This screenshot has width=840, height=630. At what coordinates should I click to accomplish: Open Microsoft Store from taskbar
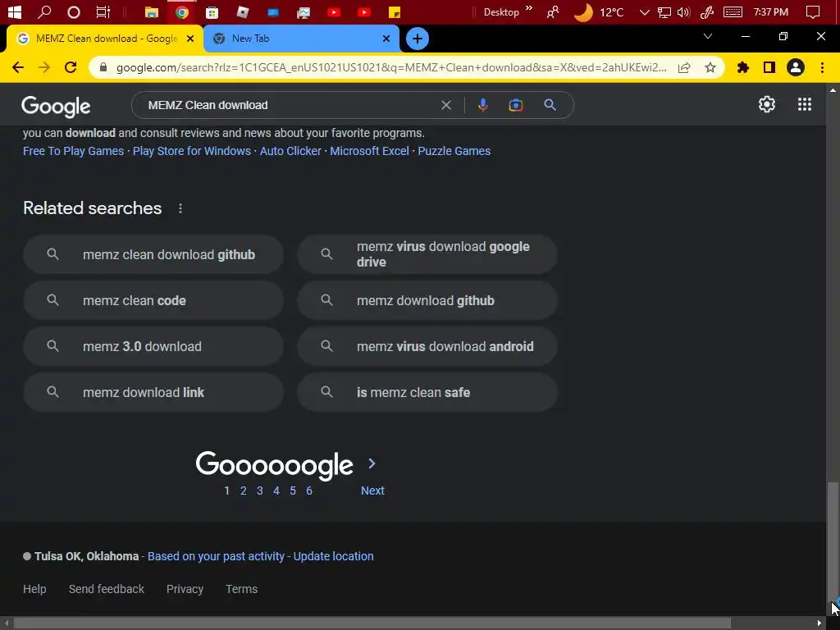tap(212, 11)
